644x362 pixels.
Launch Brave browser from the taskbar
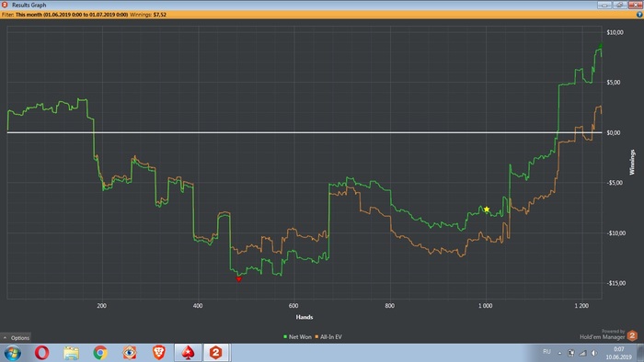coord(159,352)
